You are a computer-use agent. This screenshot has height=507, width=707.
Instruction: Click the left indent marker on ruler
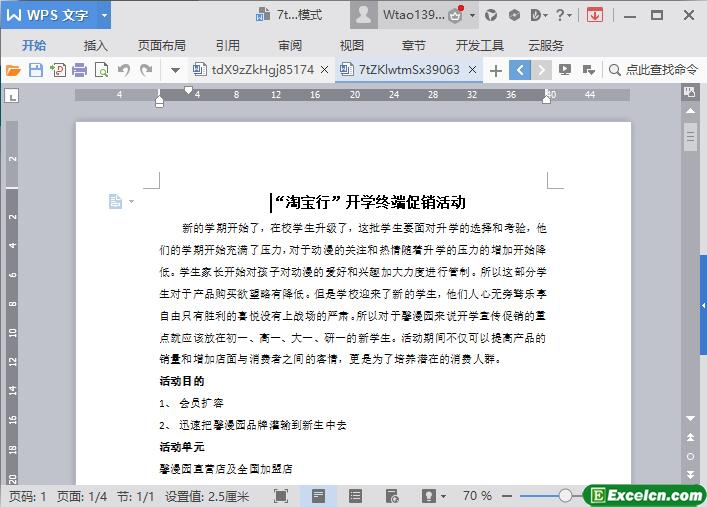coord(159,102)
